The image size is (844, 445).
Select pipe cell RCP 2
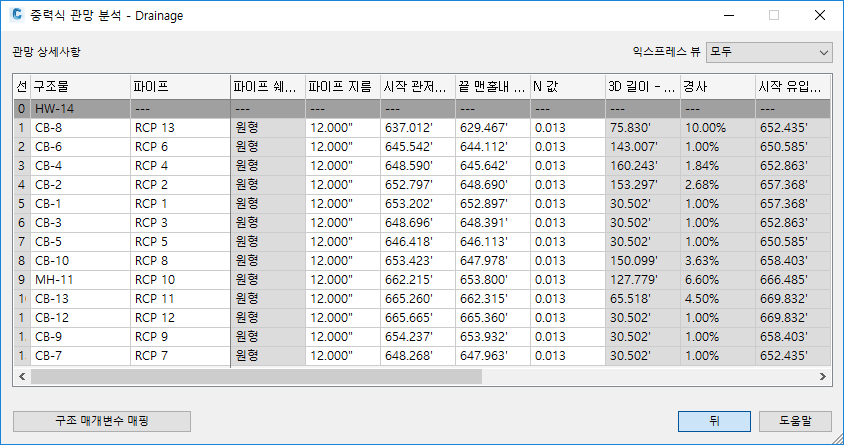click(x=180, y=185)
